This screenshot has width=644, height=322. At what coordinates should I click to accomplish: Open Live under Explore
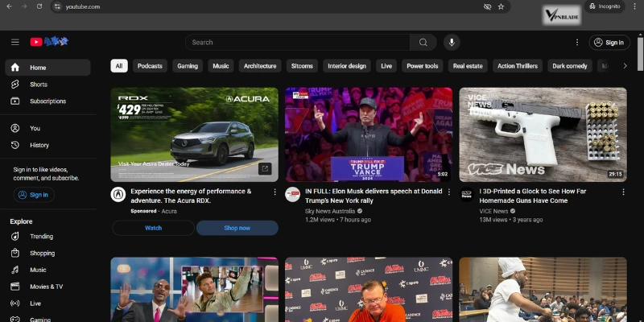(x=47, y=303)
